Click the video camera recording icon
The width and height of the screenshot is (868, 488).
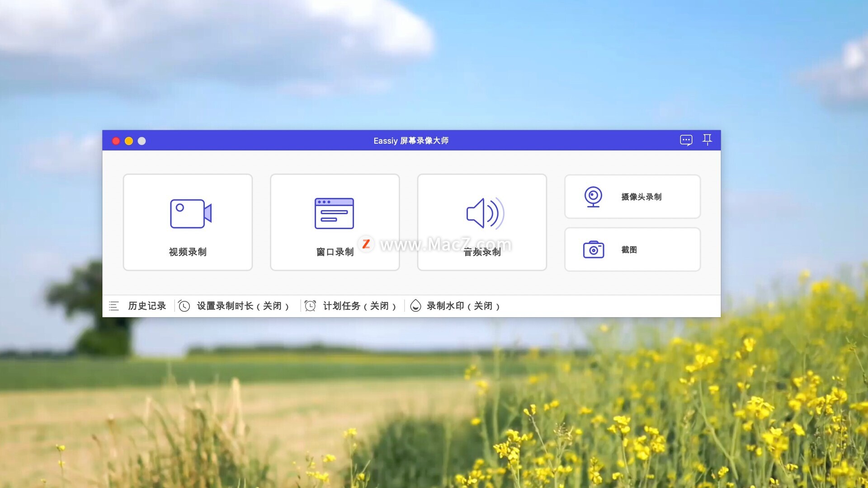[190, 214]
